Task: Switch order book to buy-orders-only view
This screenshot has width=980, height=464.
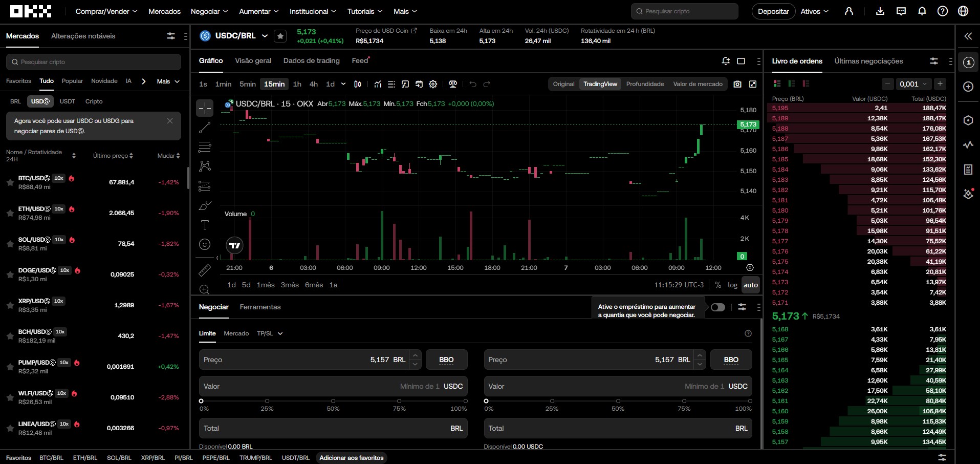Action: point(791,83)
